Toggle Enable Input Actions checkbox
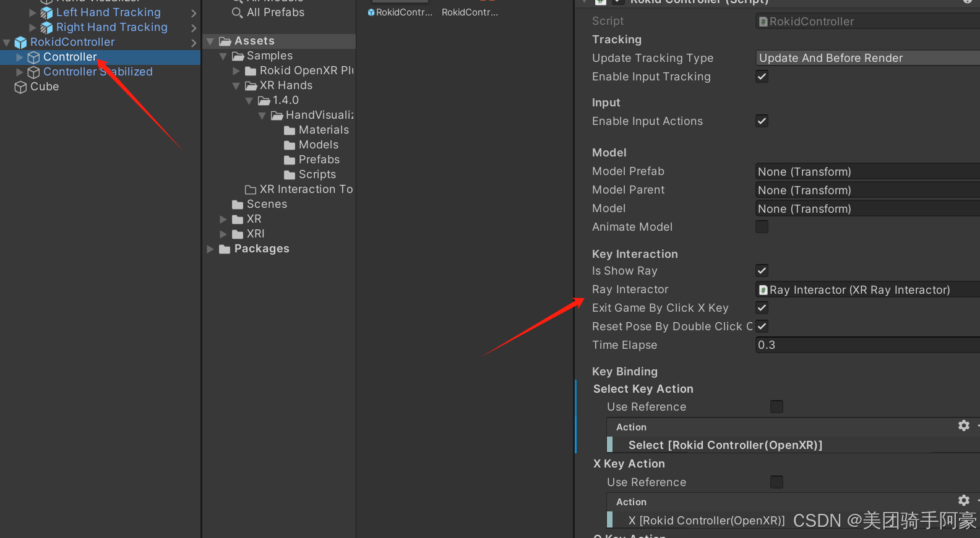The width and height of the screenshot is (980, 538). point(762,121)
